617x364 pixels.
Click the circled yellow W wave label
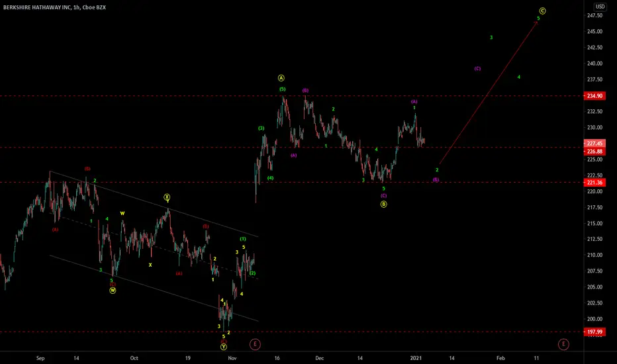coord(113,291)
